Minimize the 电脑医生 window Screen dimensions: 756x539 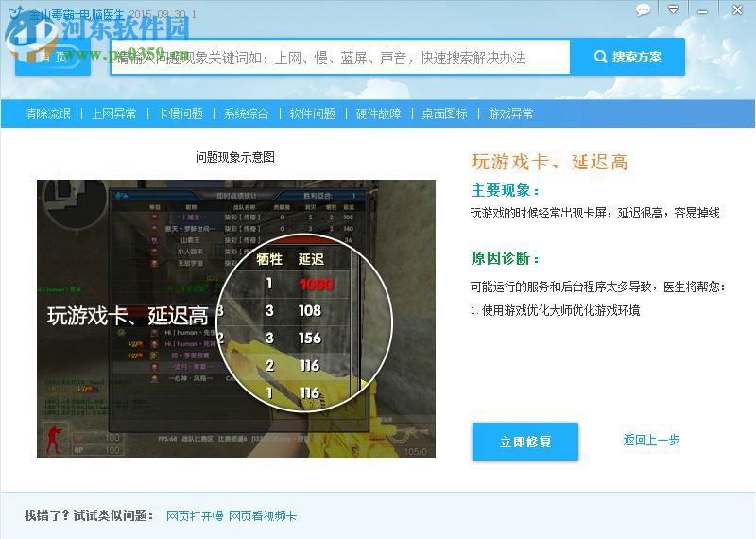click(x=702, y=10)
